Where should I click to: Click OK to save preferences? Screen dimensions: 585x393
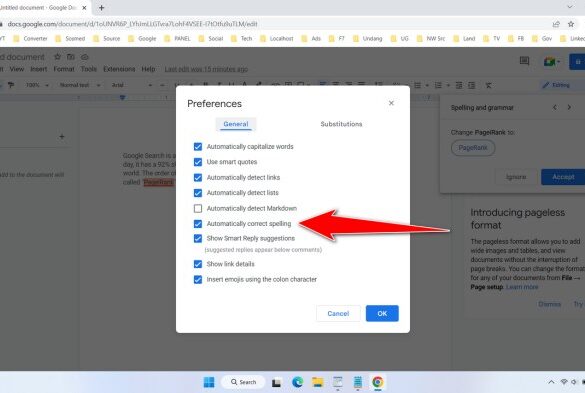pyautogui.click(x=382, y=314)
